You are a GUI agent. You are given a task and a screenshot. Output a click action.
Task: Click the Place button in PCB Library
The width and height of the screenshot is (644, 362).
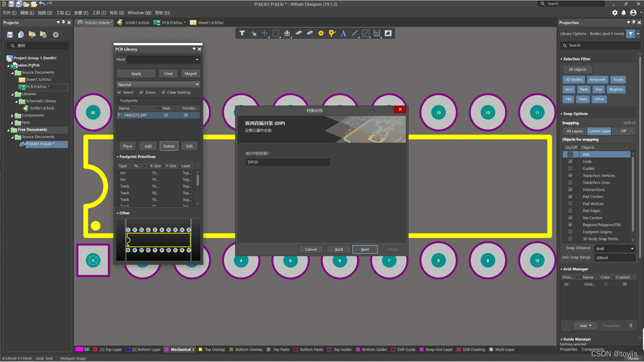click(x=127, y=146)
